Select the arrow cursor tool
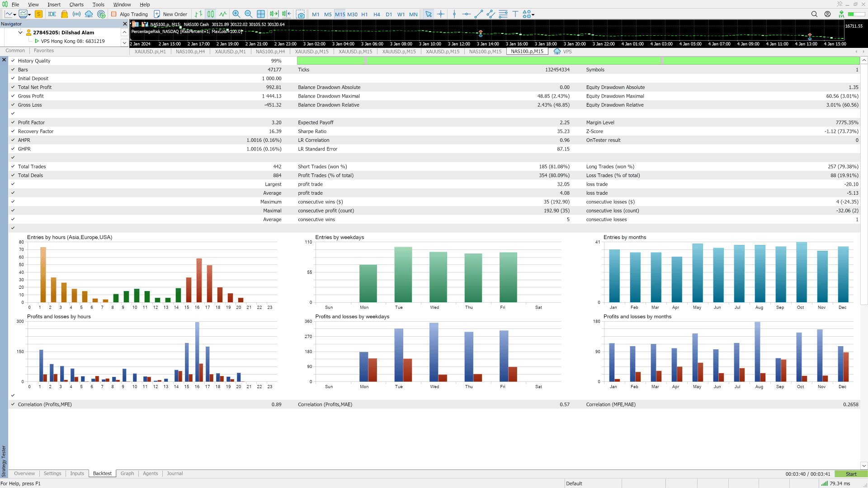Viewport: 868px width, 488px height. [x=429, y=14]
